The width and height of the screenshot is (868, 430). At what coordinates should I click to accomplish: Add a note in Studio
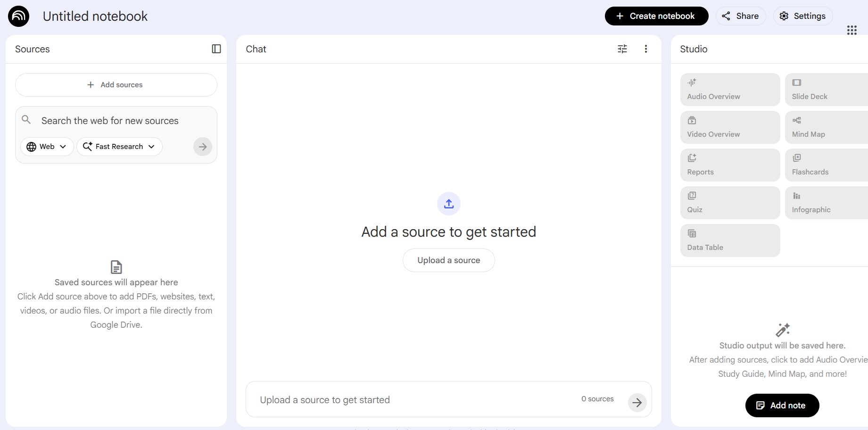(x=782, y=405)
